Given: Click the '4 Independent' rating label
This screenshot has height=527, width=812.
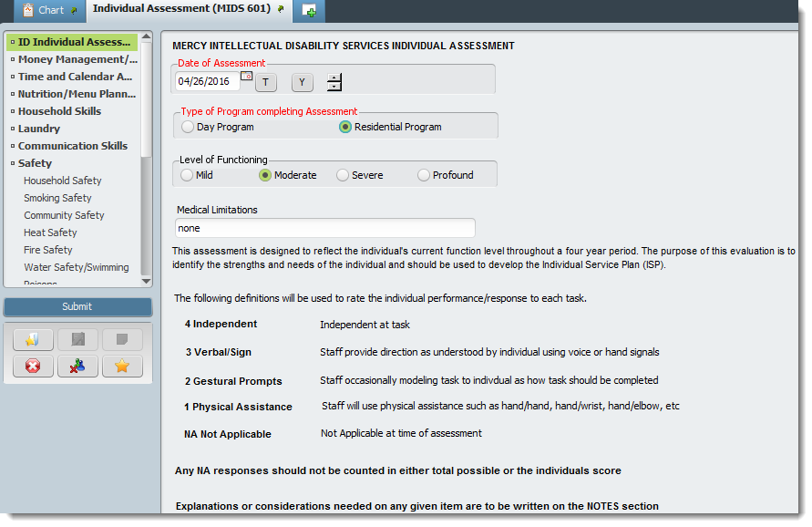Looking at the screenshot, I should (x=221, y=324).
